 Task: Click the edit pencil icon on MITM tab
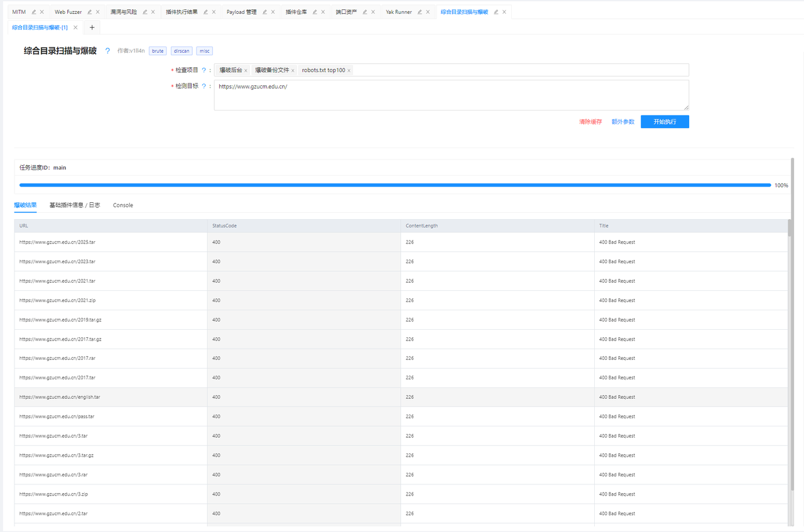coord(34,12)
